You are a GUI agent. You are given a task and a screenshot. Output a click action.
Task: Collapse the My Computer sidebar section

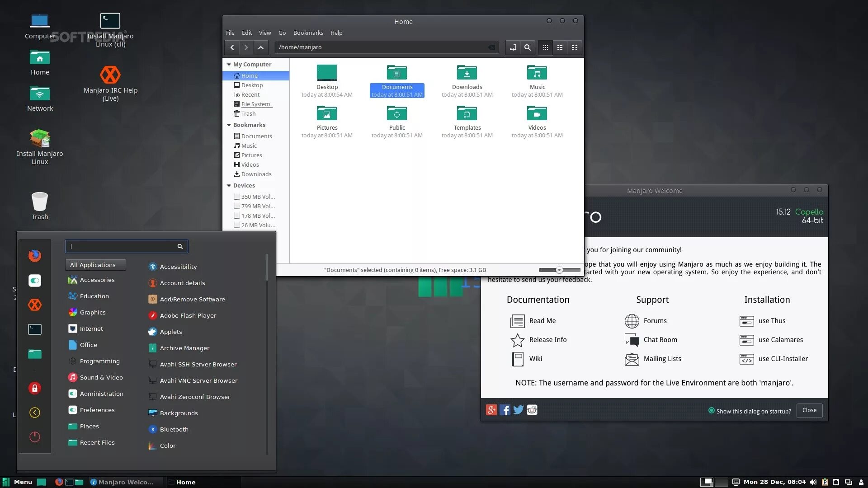click(229, 65)
